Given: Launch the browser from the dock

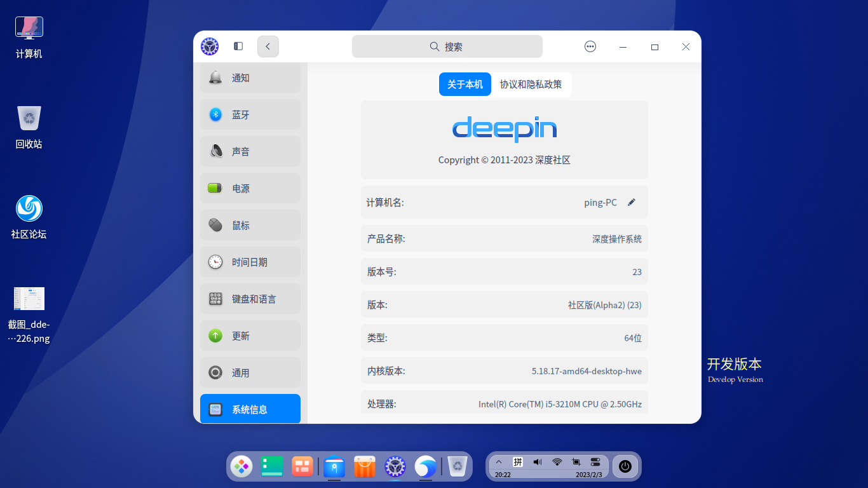Looking at the screenshot, I should tap(424, 466).
